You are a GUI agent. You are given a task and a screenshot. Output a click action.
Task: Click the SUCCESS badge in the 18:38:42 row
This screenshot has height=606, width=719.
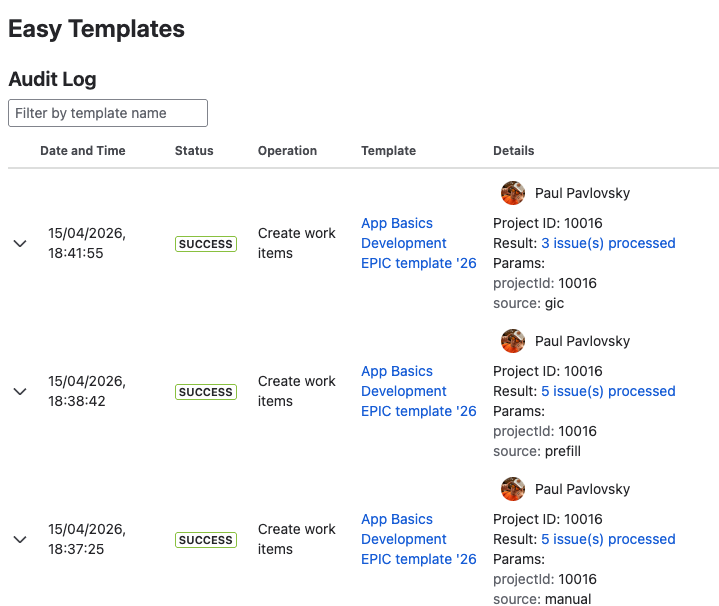tap(206, 392)
